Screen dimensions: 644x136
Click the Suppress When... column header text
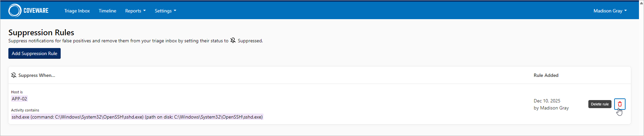37,75
